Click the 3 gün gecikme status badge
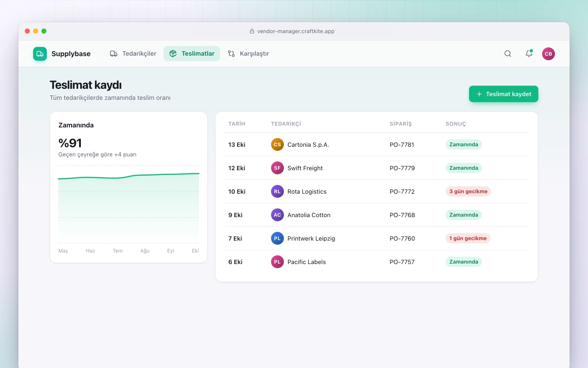The height and width of the screenshot is (368, 588). pos(468,191)
